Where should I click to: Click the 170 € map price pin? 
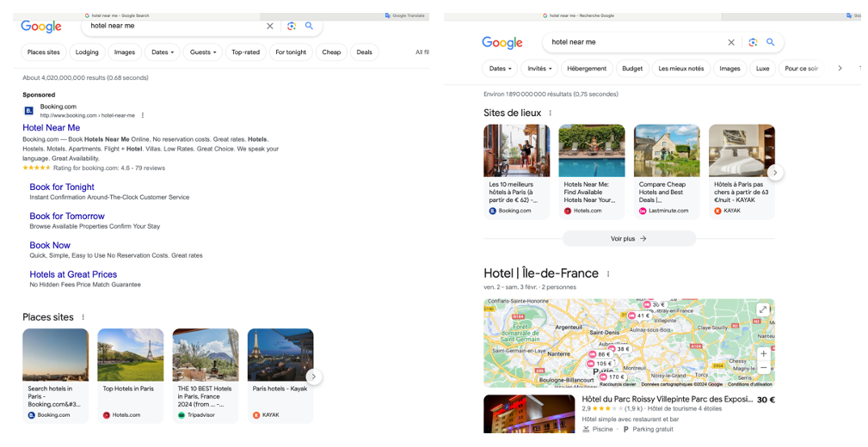(613, 377)
